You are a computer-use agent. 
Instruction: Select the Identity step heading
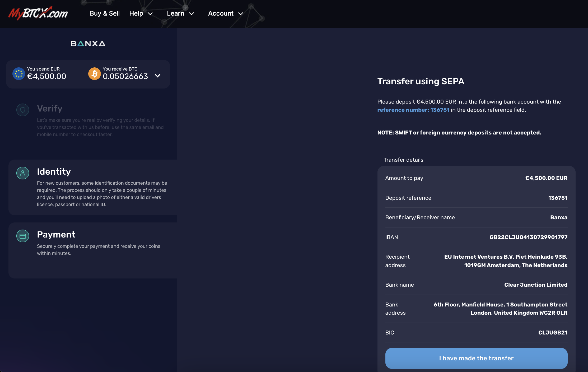pos(54,172)
